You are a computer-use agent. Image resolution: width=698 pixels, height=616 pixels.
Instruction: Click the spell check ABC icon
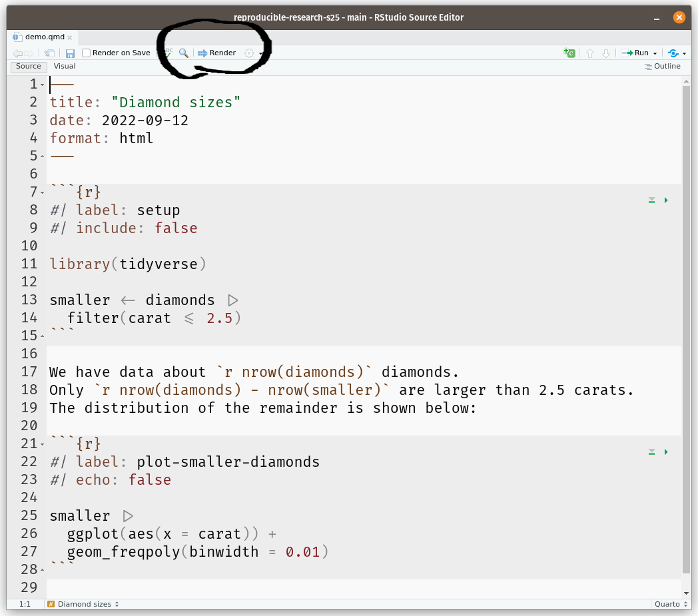[x=168, y=53]
